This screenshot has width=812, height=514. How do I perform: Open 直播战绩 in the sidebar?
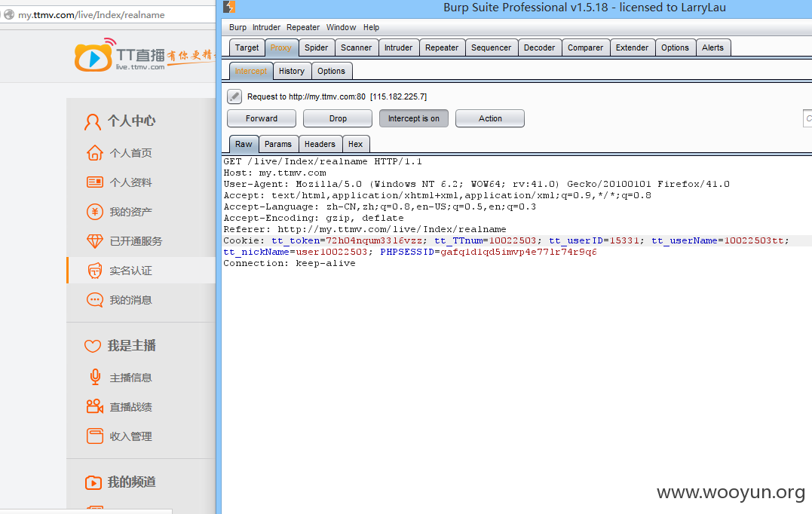[130, 408]
